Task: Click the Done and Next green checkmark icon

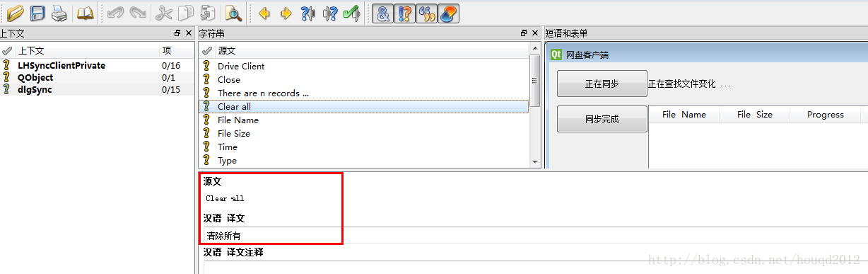Action: coord(351,13)
